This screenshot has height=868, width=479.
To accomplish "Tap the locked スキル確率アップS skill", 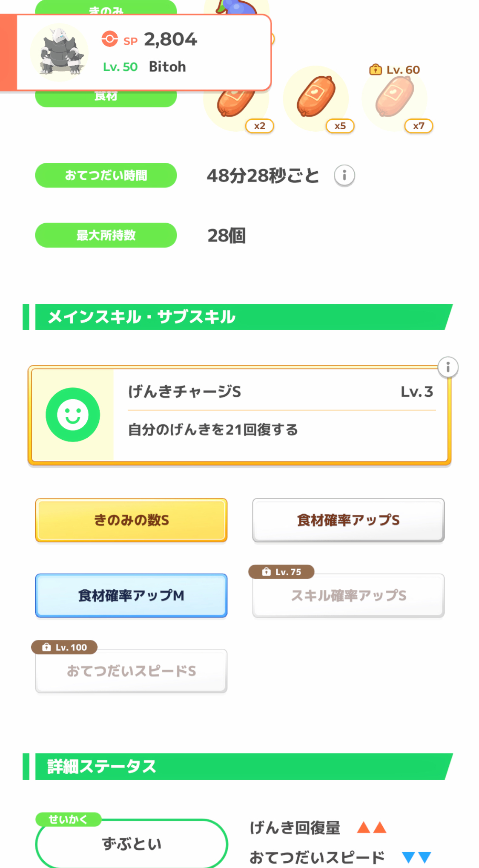I will tap(348, 596).
